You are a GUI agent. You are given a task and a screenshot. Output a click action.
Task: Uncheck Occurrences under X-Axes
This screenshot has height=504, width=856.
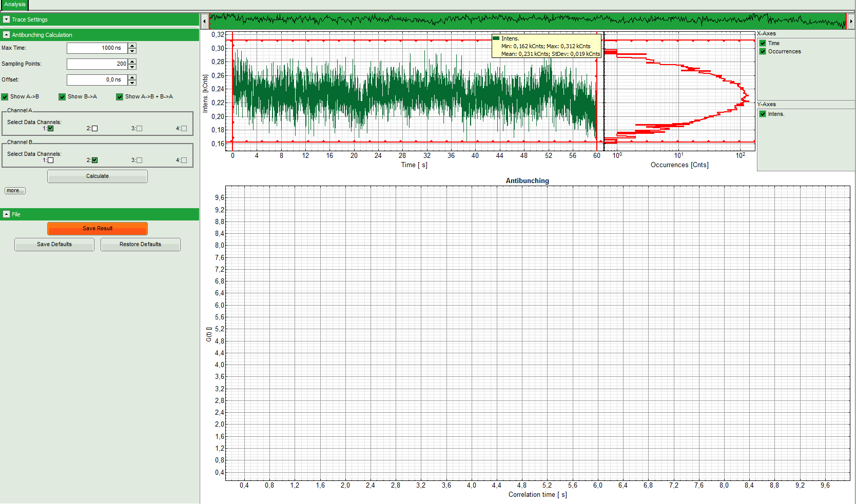(x=763, y=51)
